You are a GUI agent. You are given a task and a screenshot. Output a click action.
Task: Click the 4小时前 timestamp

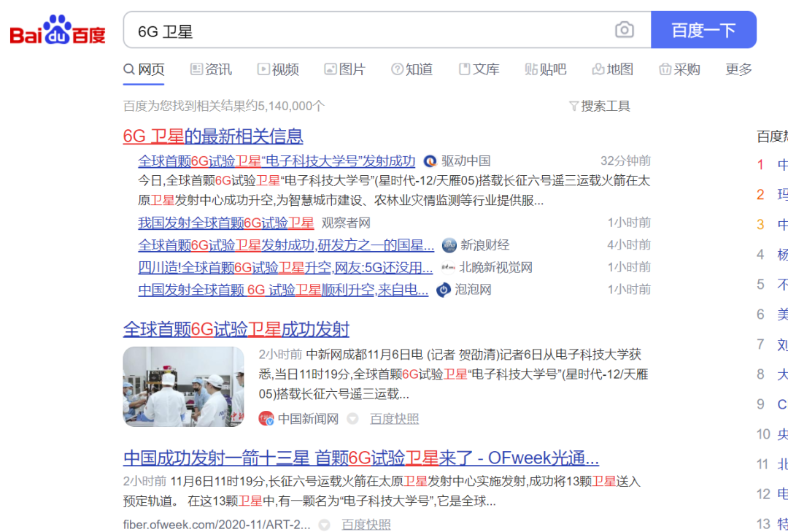tap(629, 245)
